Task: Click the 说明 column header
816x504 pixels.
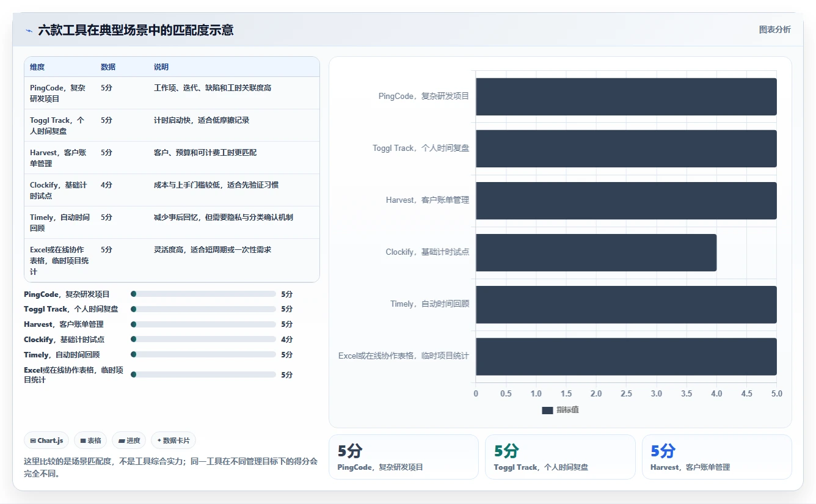Action: (x=161, y=67)
